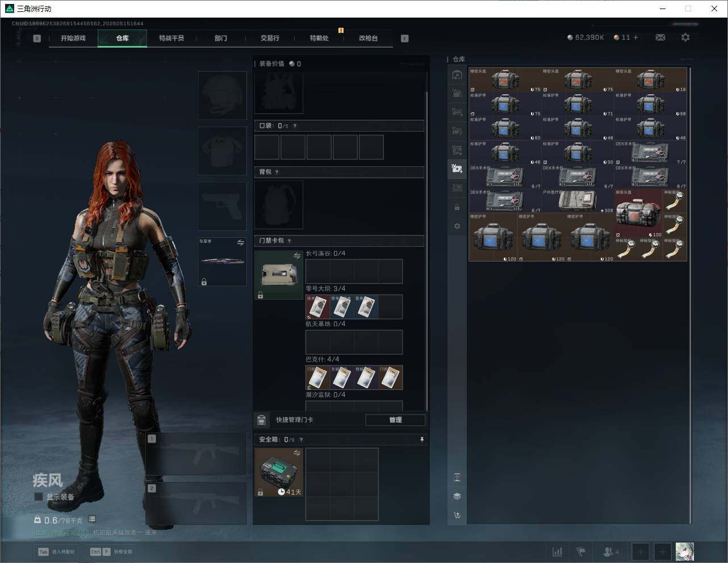Click the Tab 进入特勤处 shortcut

click(56, 552)
